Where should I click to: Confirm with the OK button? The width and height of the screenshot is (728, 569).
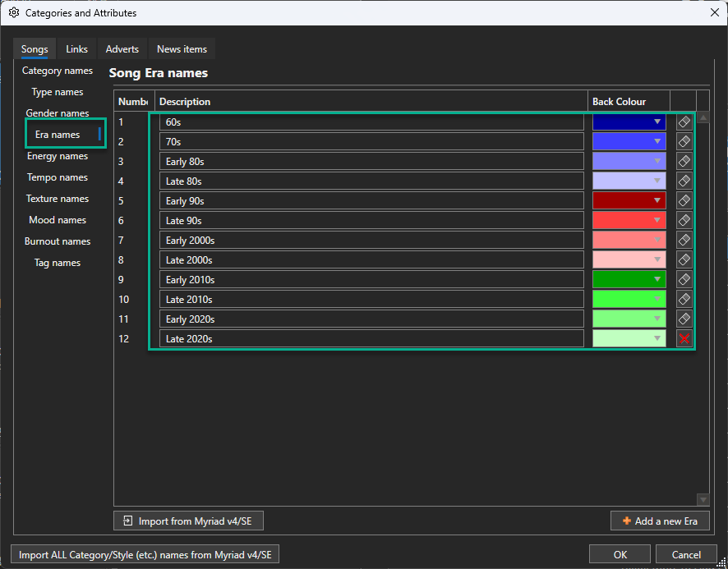pyautogui.click(x=620, y=554)
